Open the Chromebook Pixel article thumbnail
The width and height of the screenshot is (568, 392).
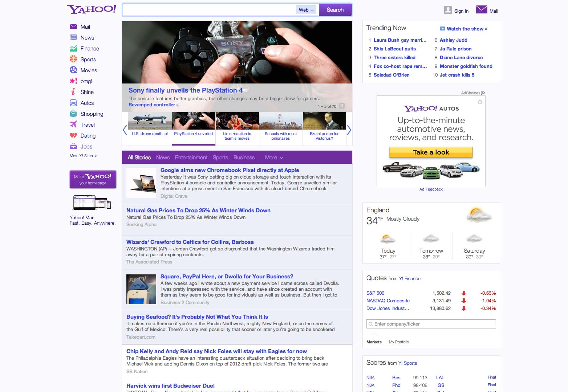141,183
